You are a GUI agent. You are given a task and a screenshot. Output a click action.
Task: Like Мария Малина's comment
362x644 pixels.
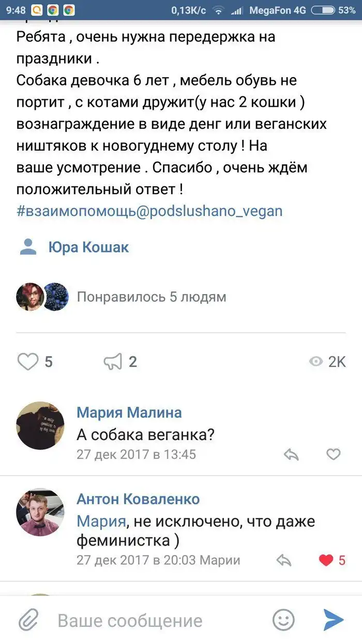[x=334, y=455]
